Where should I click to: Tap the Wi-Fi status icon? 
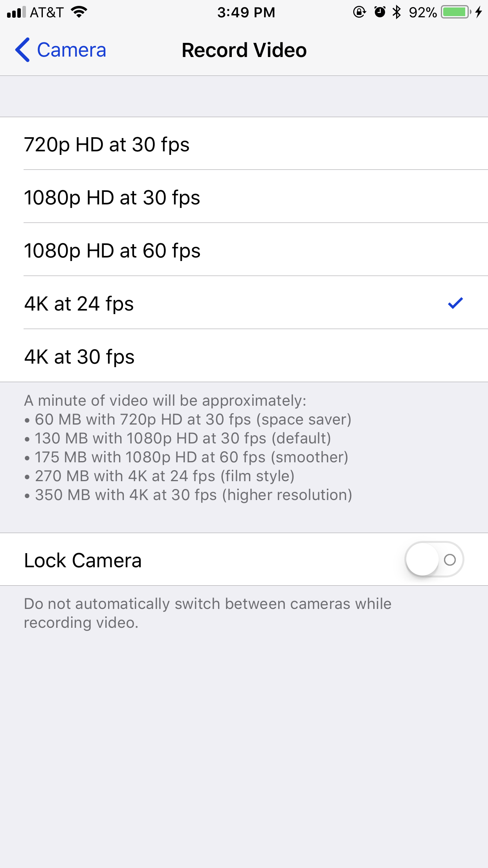click(x=79, y=12)
